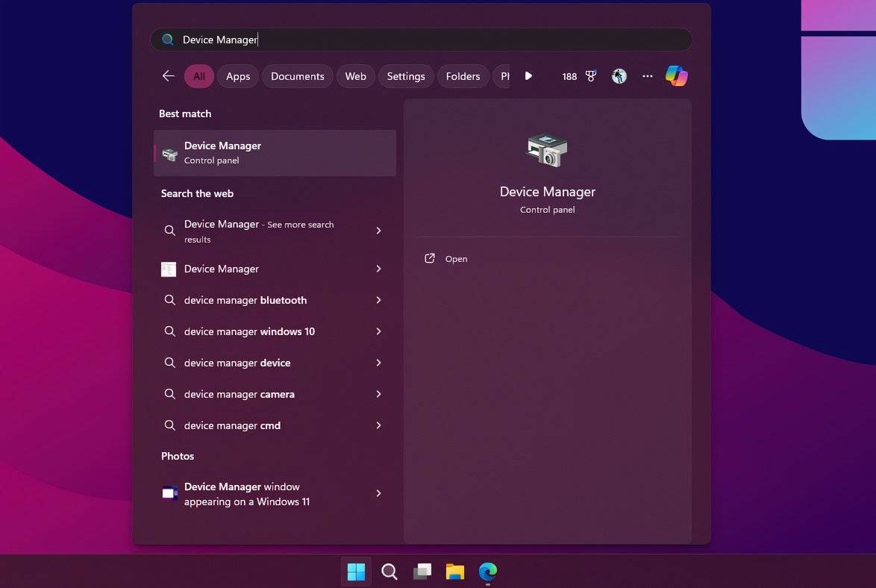This screenshot has height=588, width=876.
Task: Click the search icon beside 'device manager camera'
Action: pyautogui.click(x=170, y=394)
